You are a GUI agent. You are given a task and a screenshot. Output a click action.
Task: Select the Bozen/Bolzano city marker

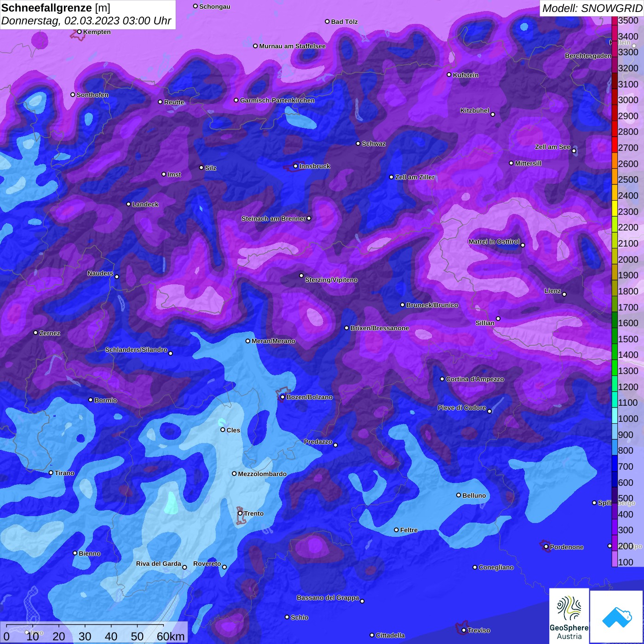282,397
